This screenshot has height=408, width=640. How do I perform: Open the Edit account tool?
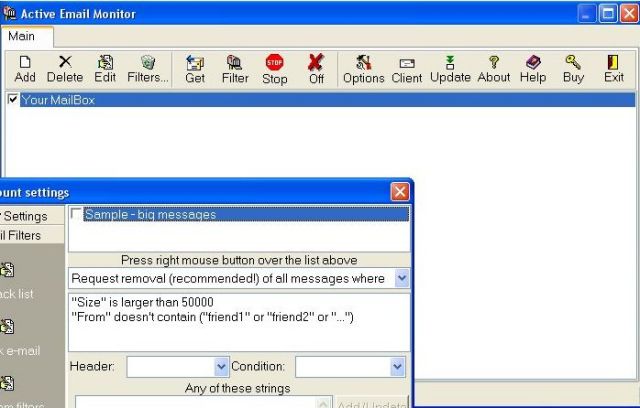105,62
